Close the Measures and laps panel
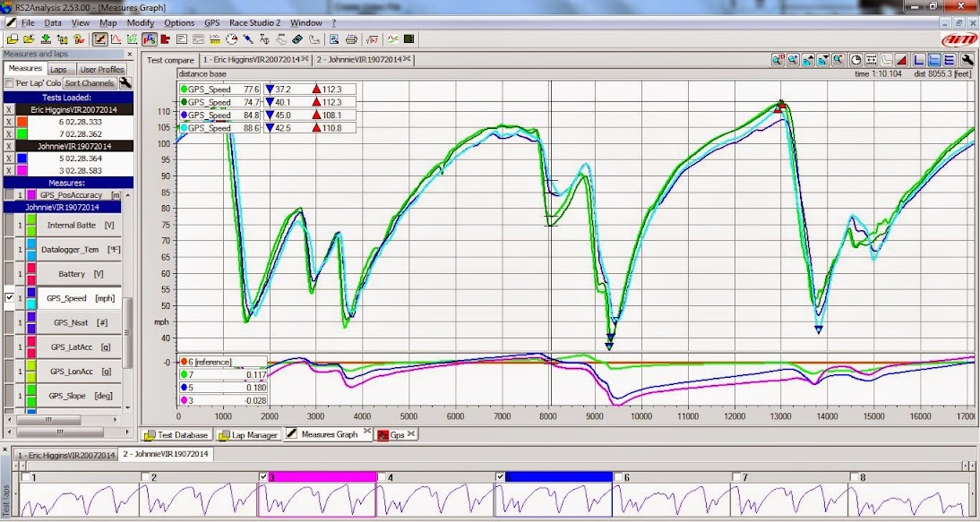This screenshot has width=980, height=522. [x=129, y=55]
